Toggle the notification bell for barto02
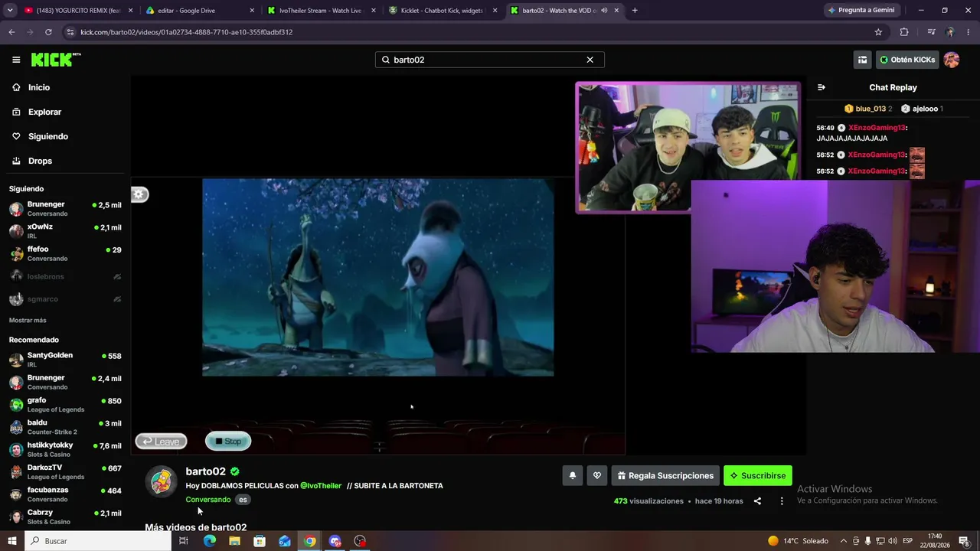 [573, 476]
